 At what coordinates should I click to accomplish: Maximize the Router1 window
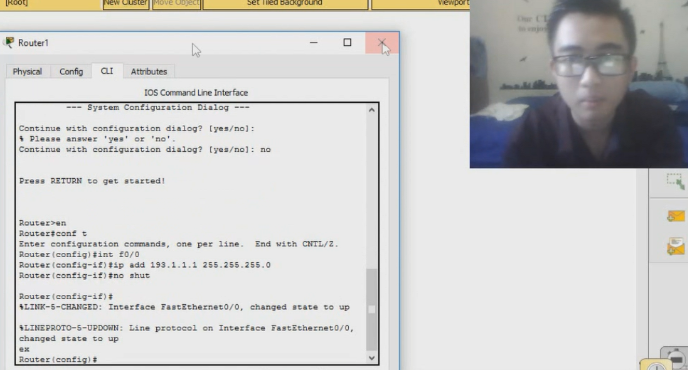(x=347, y=43)
